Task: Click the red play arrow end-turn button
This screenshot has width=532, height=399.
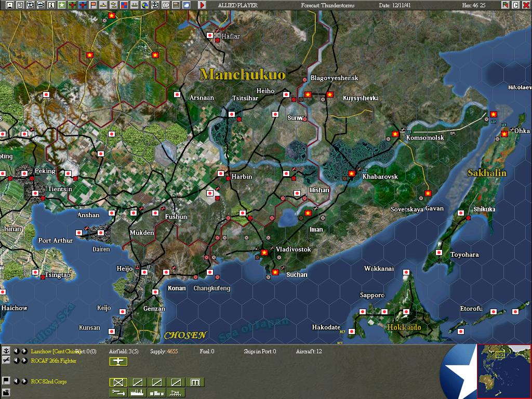Action: (x=202, y=5)
